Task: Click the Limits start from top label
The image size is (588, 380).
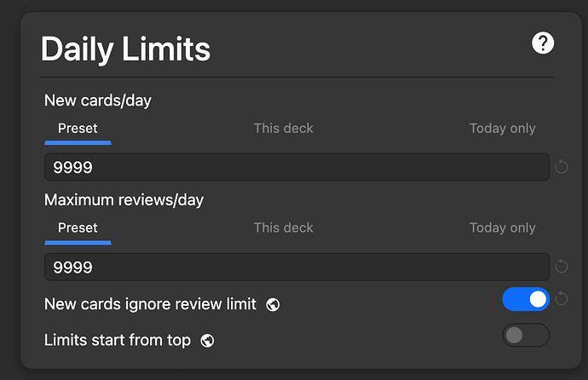Action: (x=118, y=341)
